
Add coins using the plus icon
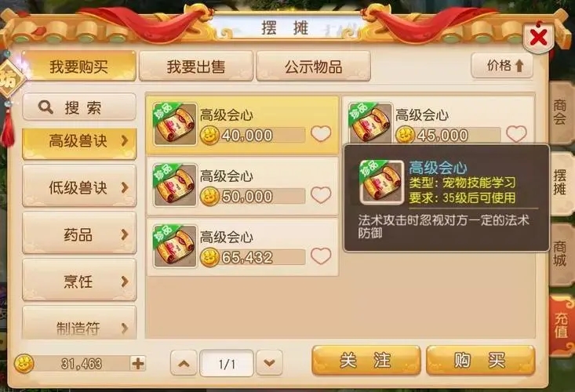pyautogui.click(x=138, y=364)
